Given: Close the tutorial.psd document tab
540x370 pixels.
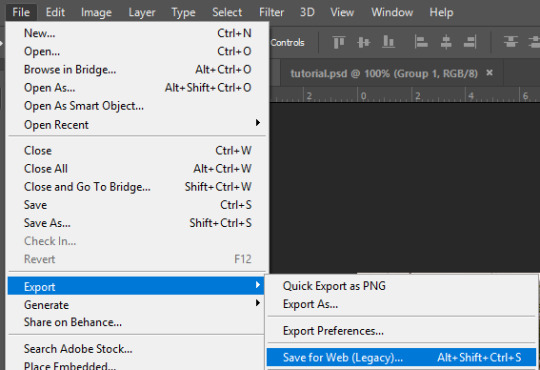Looking at the screenshot, I should [x=489, y=73].
